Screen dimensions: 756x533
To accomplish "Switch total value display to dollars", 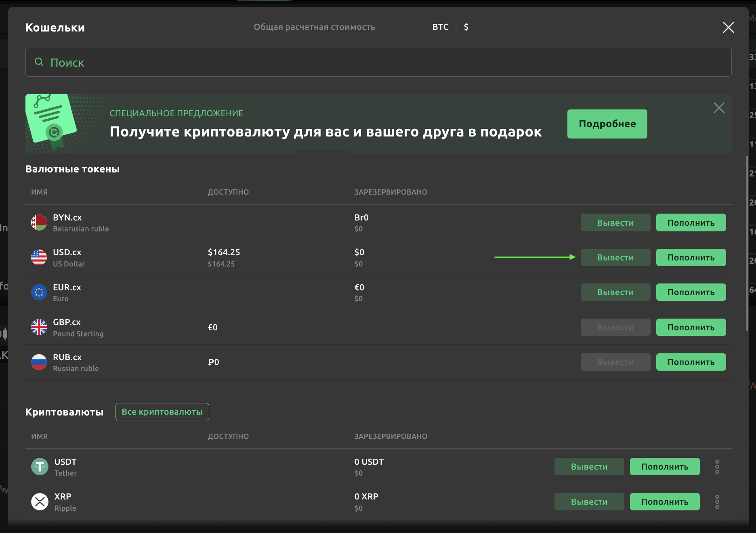I will pos(466,27).
